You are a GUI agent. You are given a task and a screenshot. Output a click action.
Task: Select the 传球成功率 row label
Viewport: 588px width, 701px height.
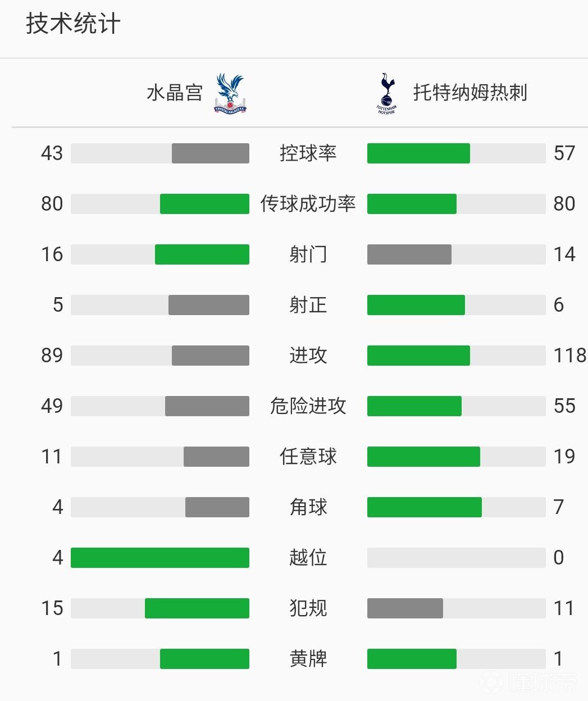pos(308,203)
